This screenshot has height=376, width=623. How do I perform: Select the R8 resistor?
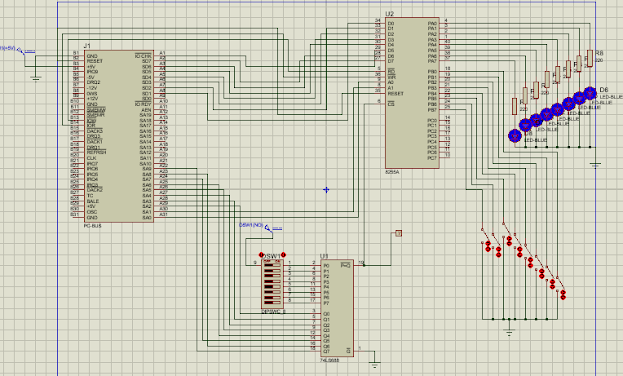tap(590, 58)
